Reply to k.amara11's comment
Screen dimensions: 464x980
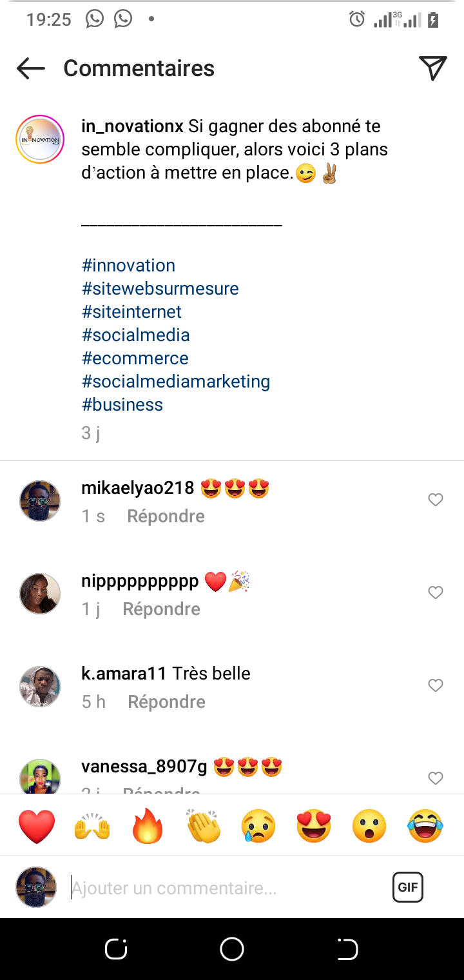coord(166,702)
